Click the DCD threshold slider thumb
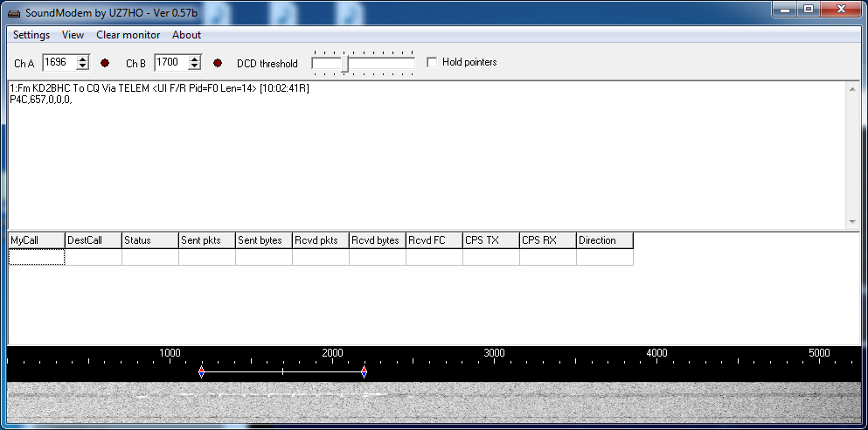The height and width of the screenshot is (430, 868). [345, 64]
